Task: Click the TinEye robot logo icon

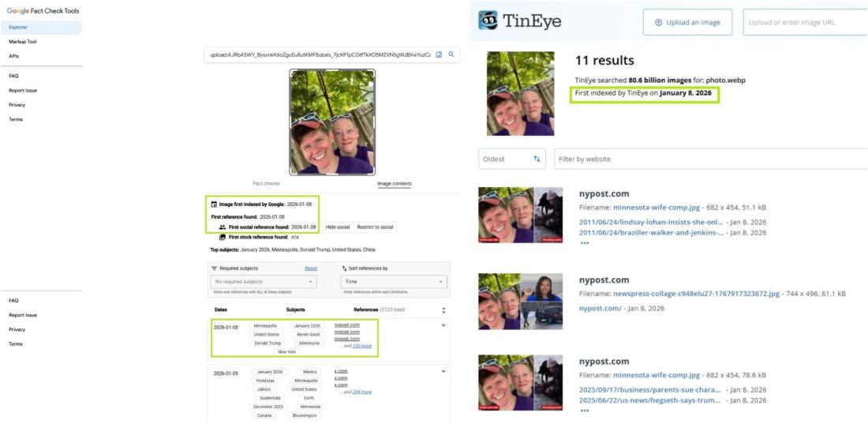Action: coord(488,21)
